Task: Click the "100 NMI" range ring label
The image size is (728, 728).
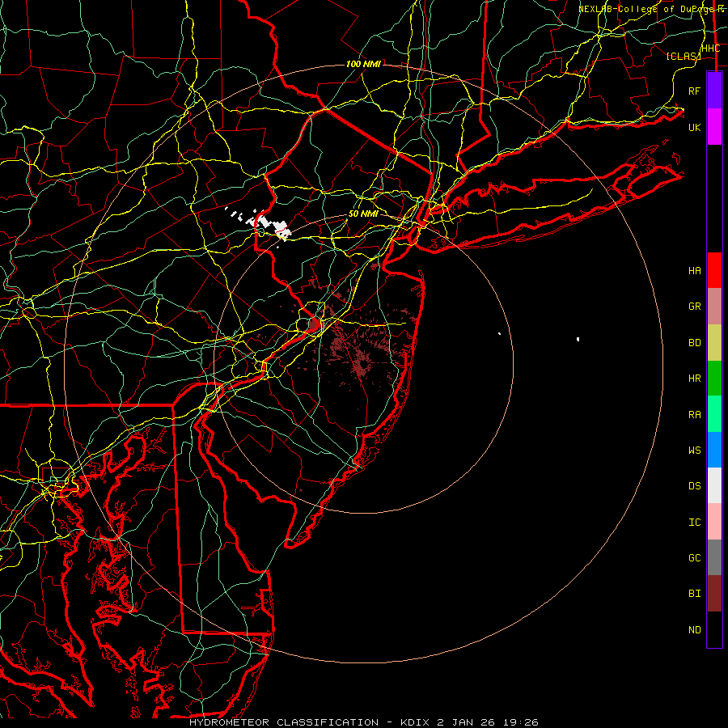Action: coord(363,64)
